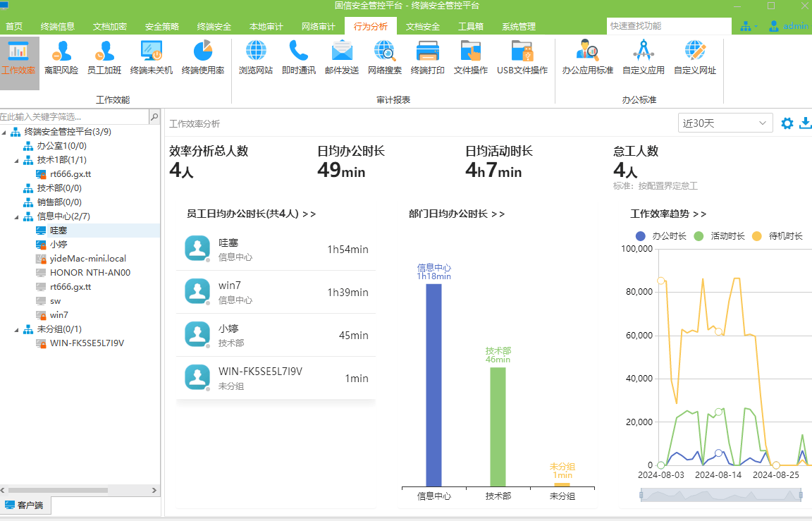812x521 pixels.
Task: Toggle 待机时长 legend series
Action: click(777, 236)
